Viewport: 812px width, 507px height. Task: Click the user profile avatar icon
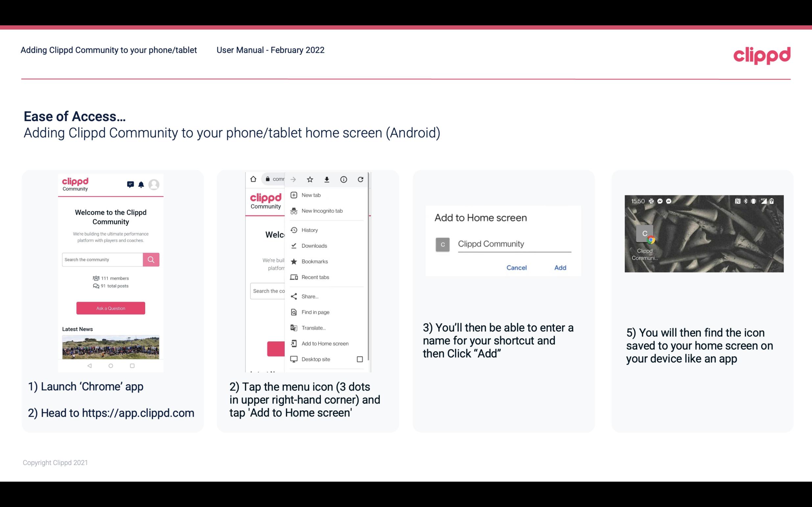click(x=154, y=185)
